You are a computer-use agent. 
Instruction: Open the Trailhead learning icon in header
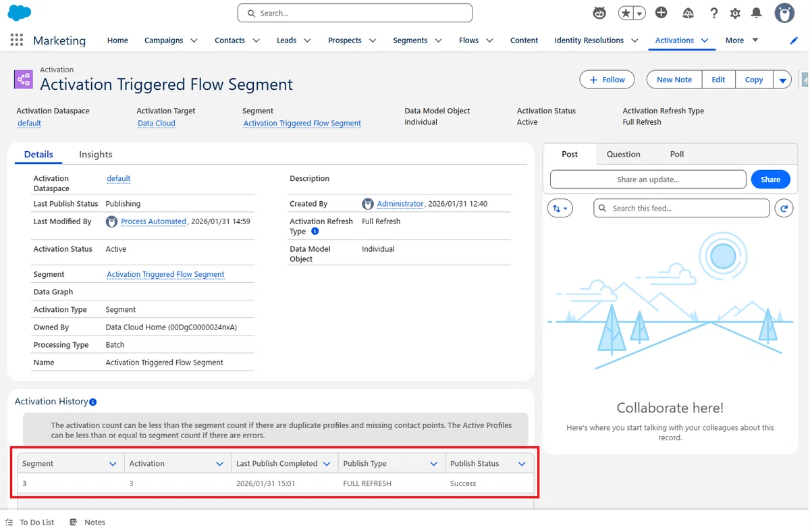click(x=688, y=13)
